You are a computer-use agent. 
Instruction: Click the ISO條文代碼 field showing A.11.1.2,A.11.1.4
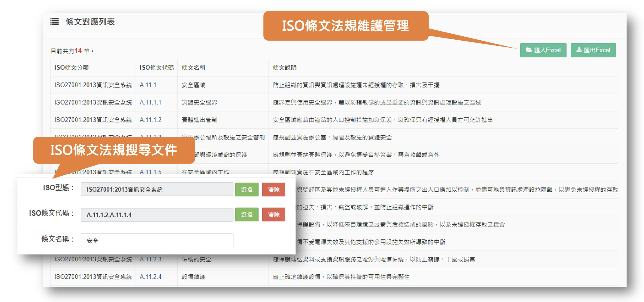point(157,215)
